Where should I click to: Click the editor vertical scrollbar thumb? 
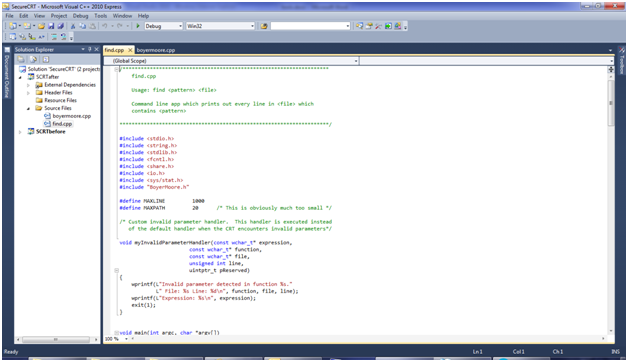coord(611,103)
